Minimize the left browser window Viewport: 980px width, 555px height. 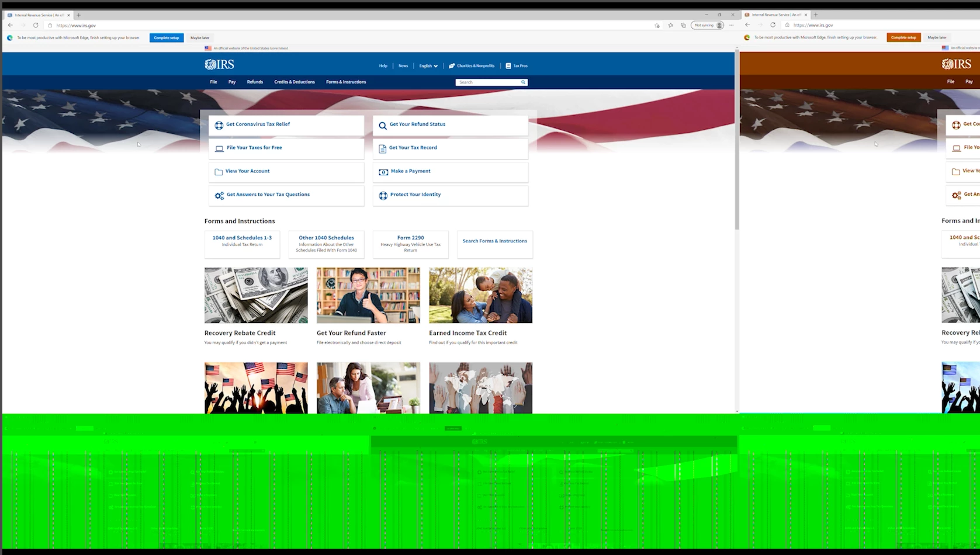tap(706, 15)
